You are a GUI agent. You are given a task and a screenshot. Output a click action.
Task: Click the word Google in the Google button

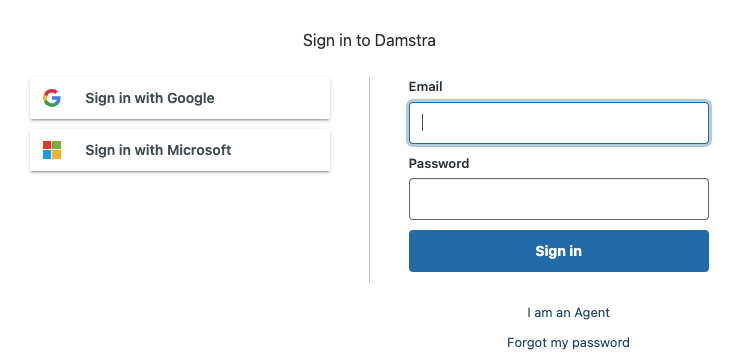pyautogui.click(x=191, y=98)
